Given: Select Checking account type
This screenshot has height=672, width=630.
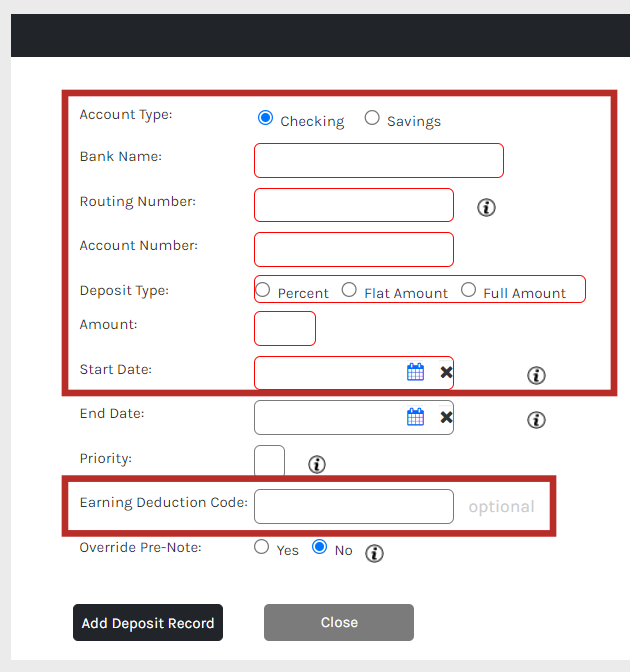Looking at the screenshot, I should coord(265,117).
